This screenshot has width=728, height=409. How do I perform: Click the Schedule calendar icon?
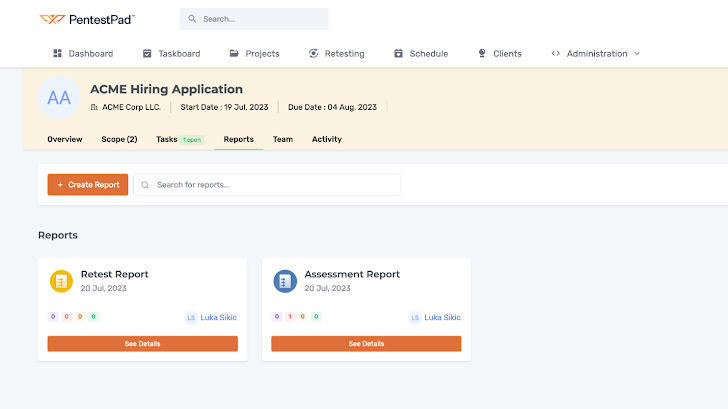(x=399, y=54)
